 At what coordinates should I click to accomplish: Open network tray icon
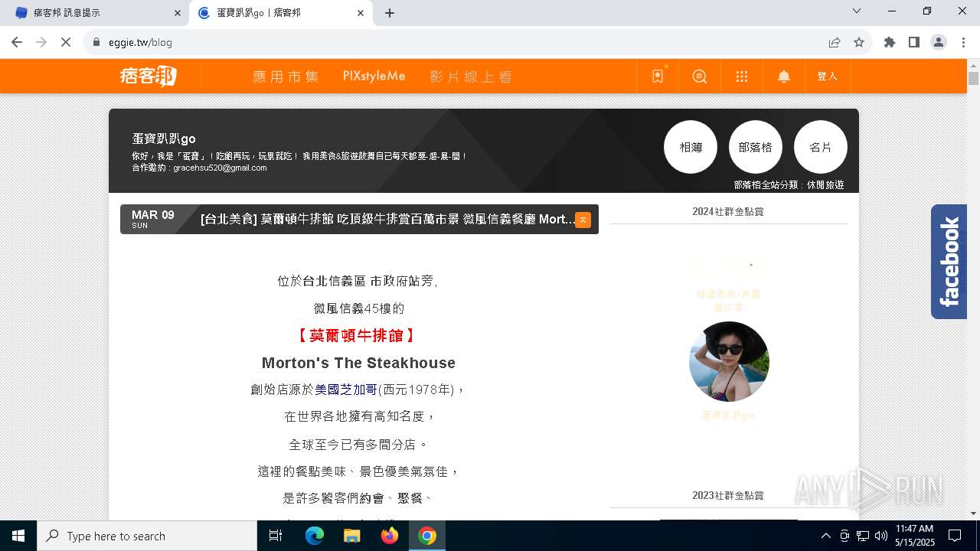862,536
